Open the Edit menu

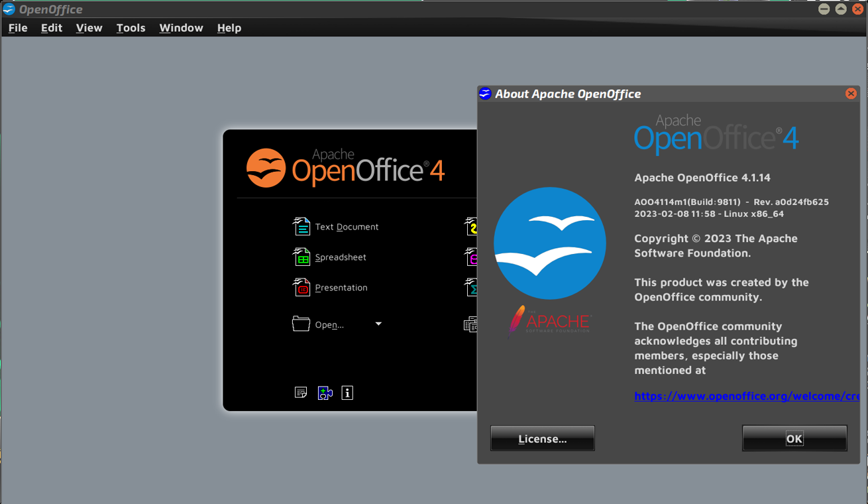[52, 28]
